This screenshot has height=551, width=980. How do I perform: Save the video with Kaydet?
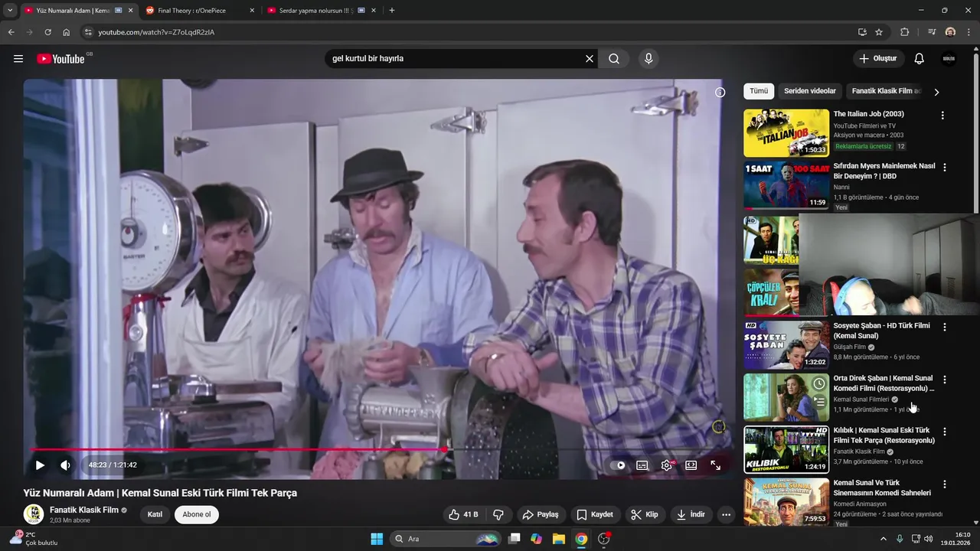click(595, 514)
